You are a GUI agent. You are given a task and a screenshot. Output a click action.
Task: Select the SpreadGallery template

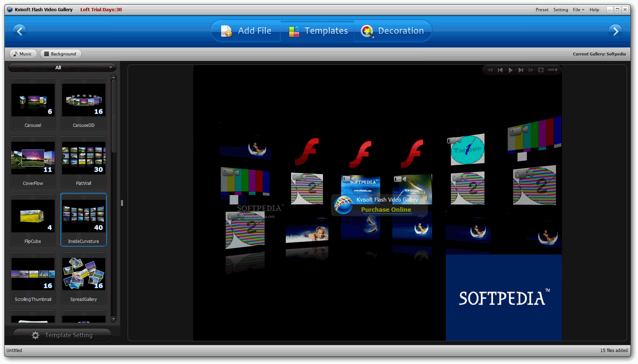click(x=84, y=278)
